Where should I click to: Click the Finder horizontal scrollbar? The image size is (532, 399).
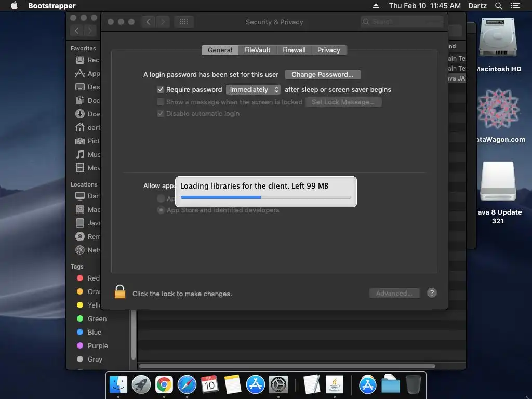pos(287,366)
